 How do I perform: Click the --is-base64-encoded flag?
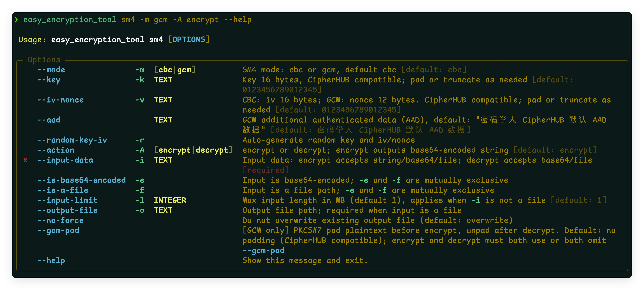tap(81, 180)
